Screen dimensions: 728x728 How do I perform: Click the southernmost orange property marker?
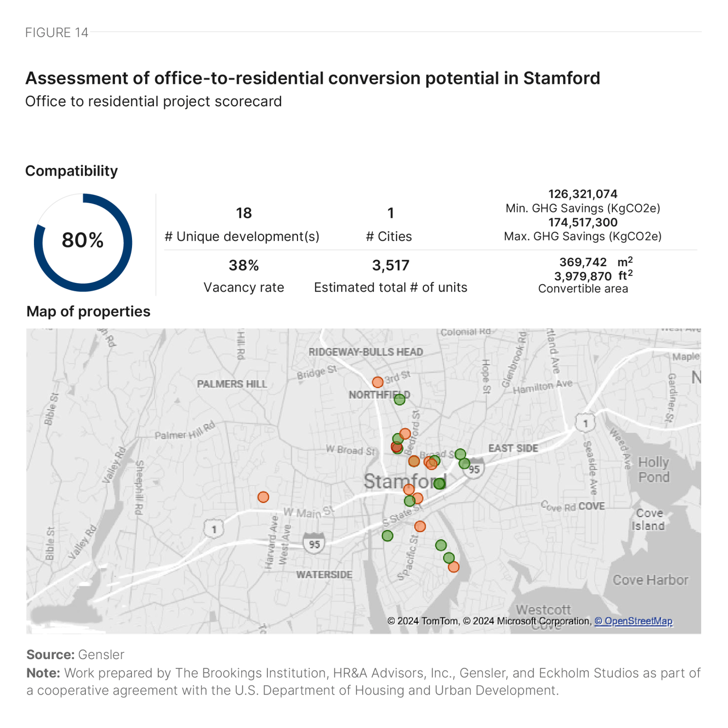coord(453,567)
